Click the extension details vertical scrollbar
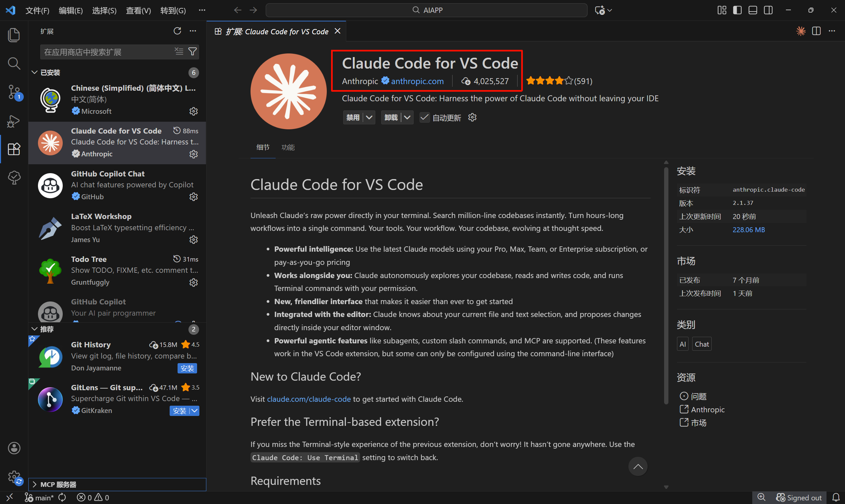The width and height of the screenshot is (845, 504). coord(666,285)
